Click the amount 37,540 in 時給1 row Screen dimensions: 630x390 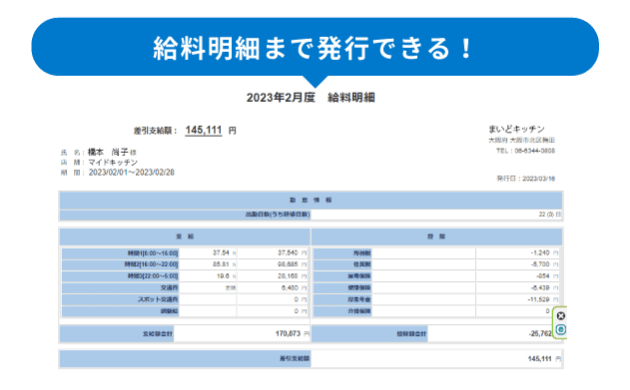[288, 253]
